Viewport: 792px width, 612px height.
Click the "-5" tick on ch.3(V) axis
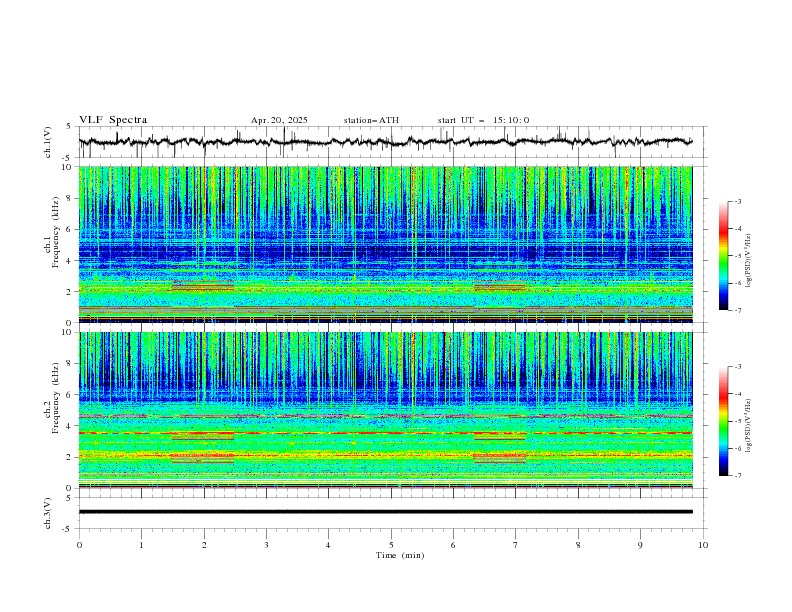tap(68, 529)
